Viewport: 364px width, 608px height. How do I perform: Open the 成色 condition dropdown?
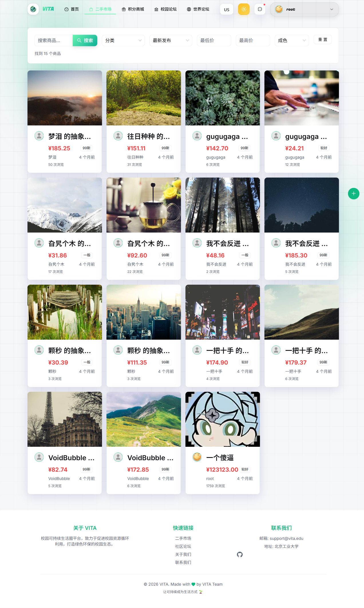pyautogui.click(x=292, y=40)
